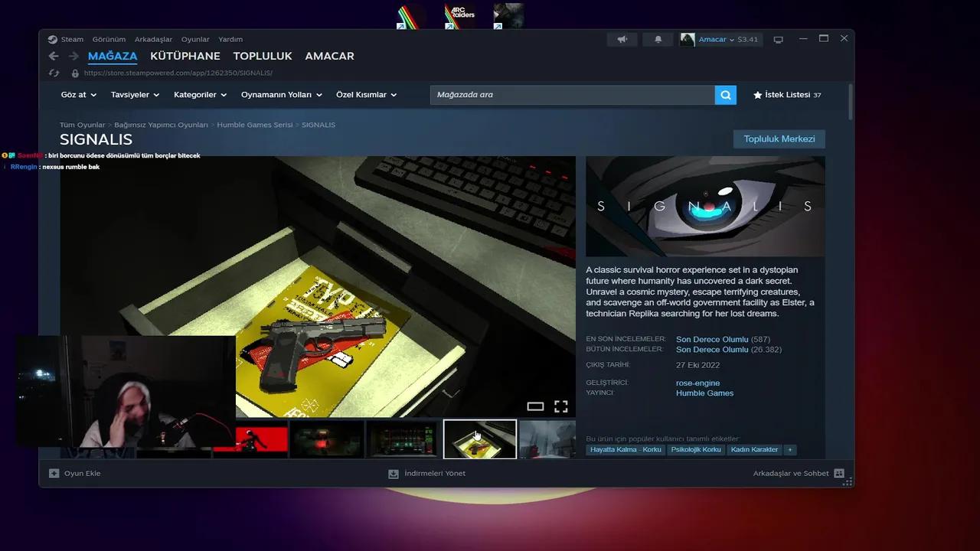Screen dimensions: 980x551
Task: Click into the Mağazada ara search field
Action: (x=572, y=95)
